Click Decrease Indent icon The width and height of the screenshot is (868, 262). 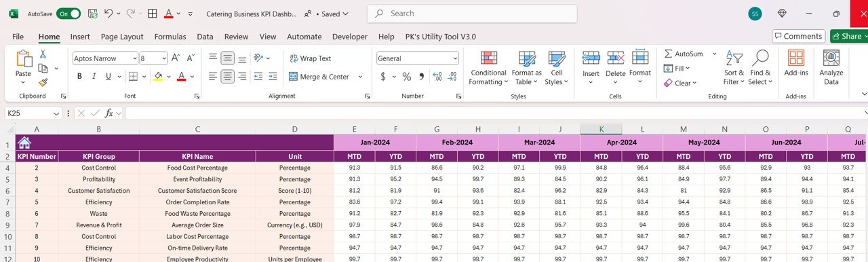coord(258,77)
